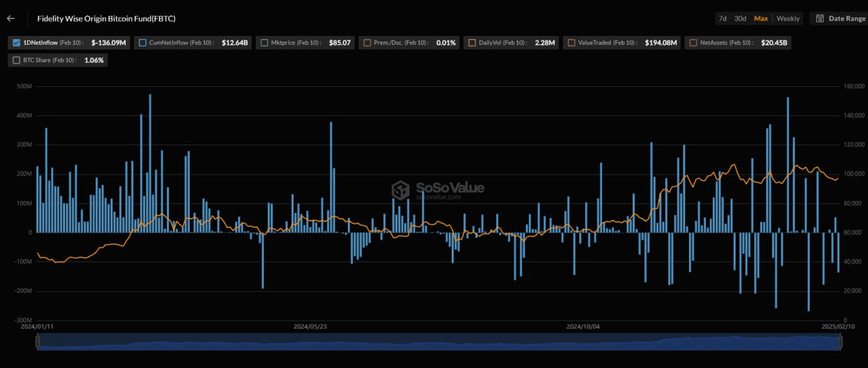Viewport: 868px width, 368px height.
Task: Click the 160,000 right axis label
Action: pos(854,87)
